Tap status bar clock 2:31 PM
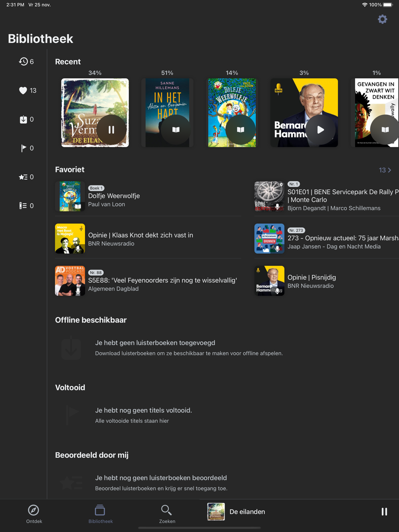The height and width of the screenshot is (532, 399). [15, 5]
